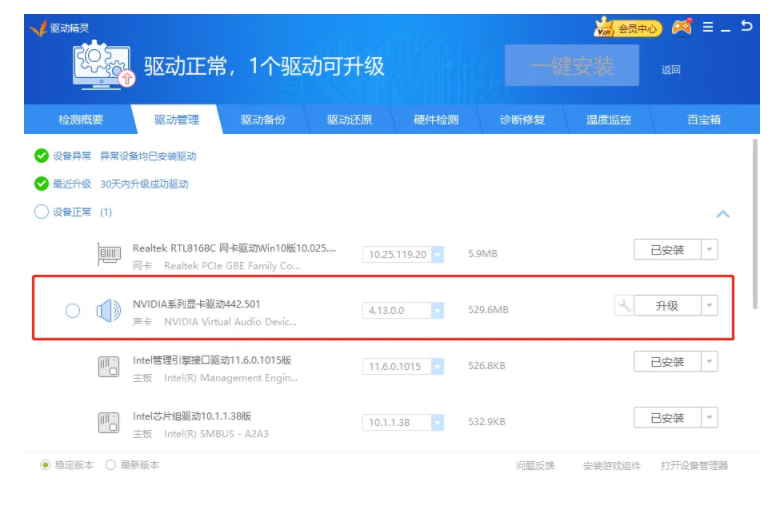Viewport: 774px width, 516px height.
Task: Open the 打开设备管理器 link
Action: click(x=695, y=466)
